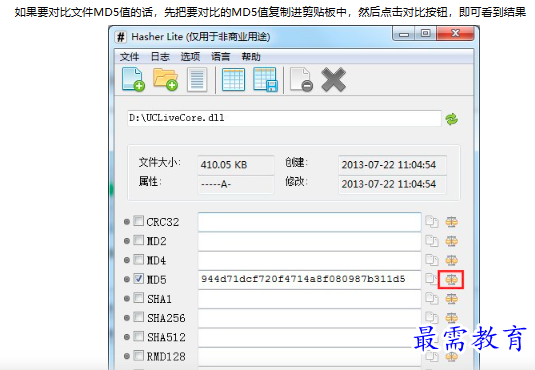This screenshot has width=535, height=370.
Task: Copy the MD5 hash value
Action: [431, 279]
